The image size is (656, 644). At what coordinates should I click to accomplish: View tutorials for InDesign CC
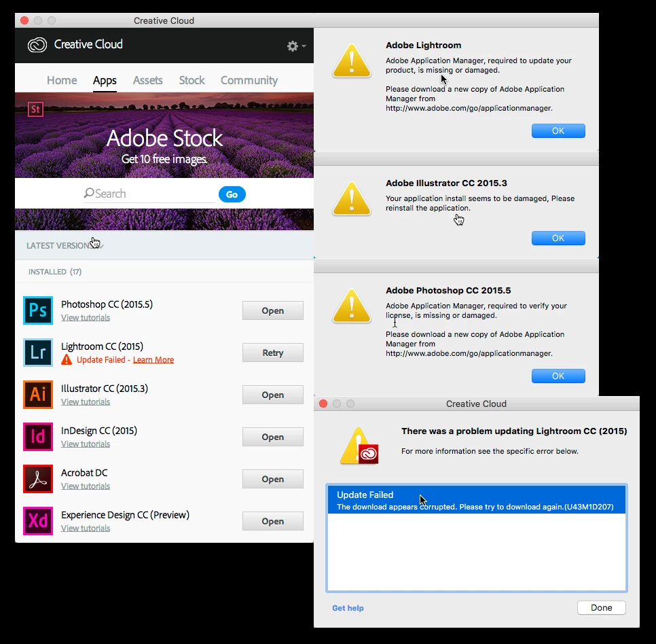86,444
